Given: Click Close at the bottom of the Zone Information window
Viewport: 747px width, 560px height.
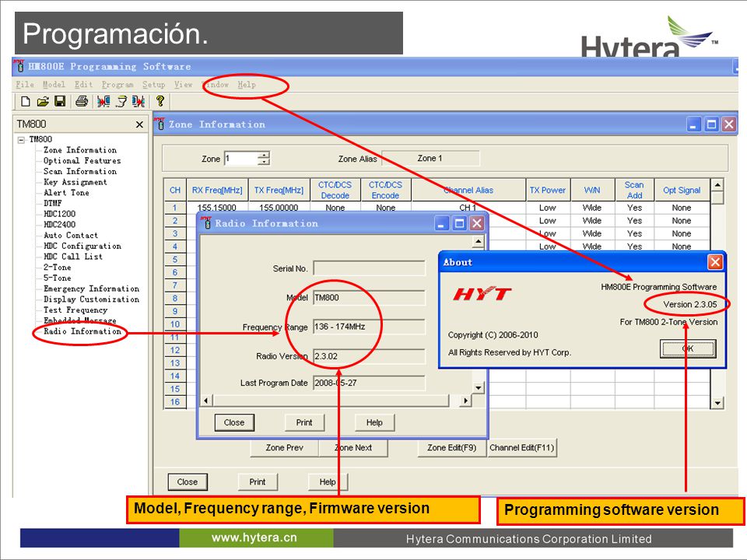Looking at the screenshot, I should 188,482.
